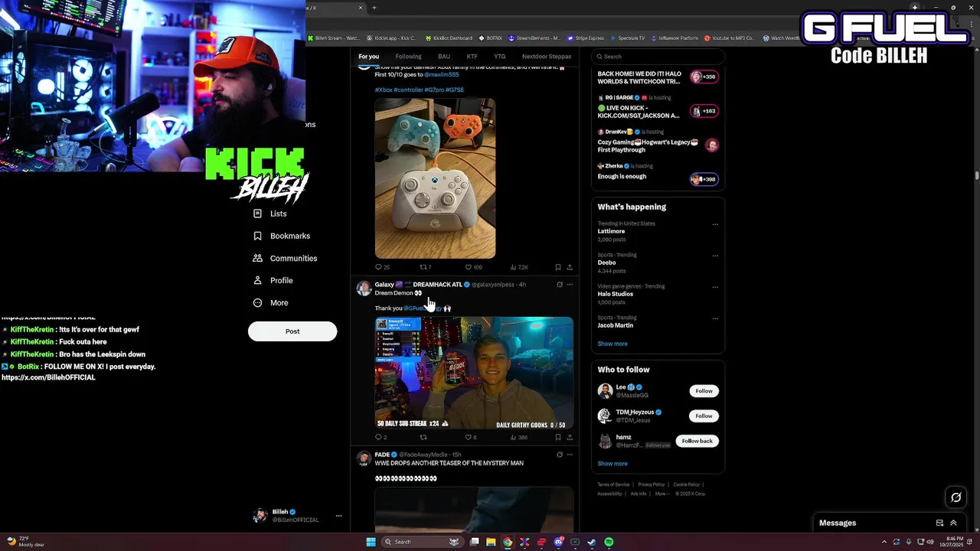
Task: Open the More menu in sidebar
Action: point(270,302)
